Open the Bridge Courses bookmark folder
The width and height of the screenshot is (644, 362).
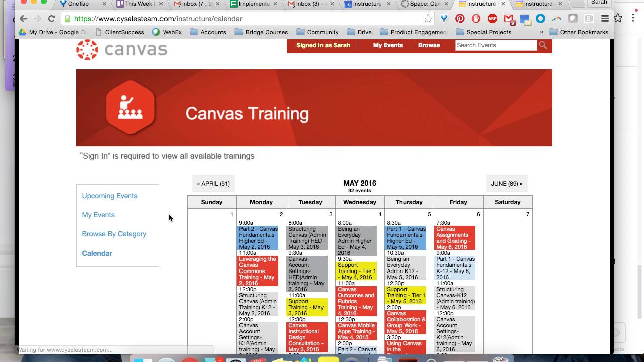(x=261, y=32)
